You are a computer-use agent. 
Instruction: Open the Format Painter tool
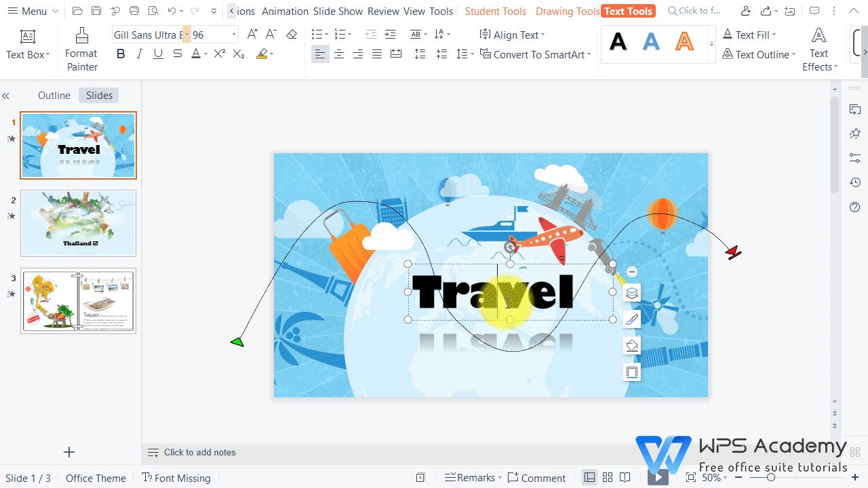(x=81, y=47)
